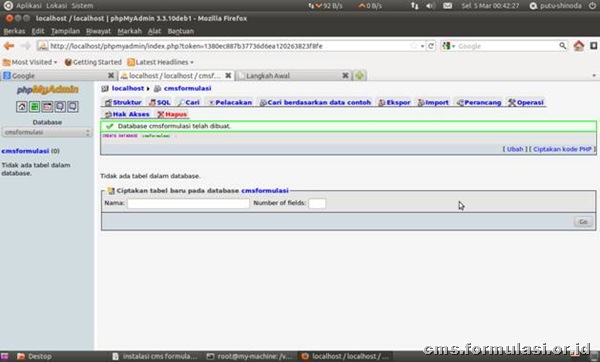The width and height of the screenshot is (600, 362).
Task: Click the phpMyAdmin logo
Action: (x=47, y=90)
